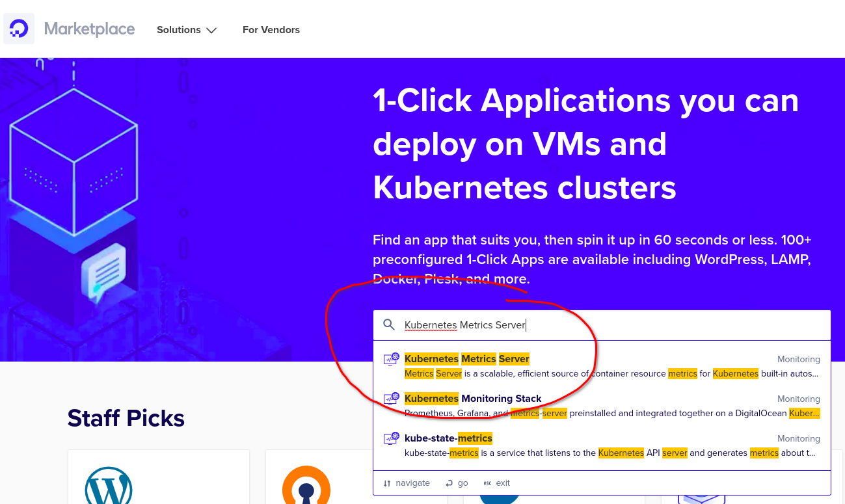Click Monitoring tag on Kubernetes Metrics Server row
This screenshot has height=504, width=845.
tap(799, 360)
